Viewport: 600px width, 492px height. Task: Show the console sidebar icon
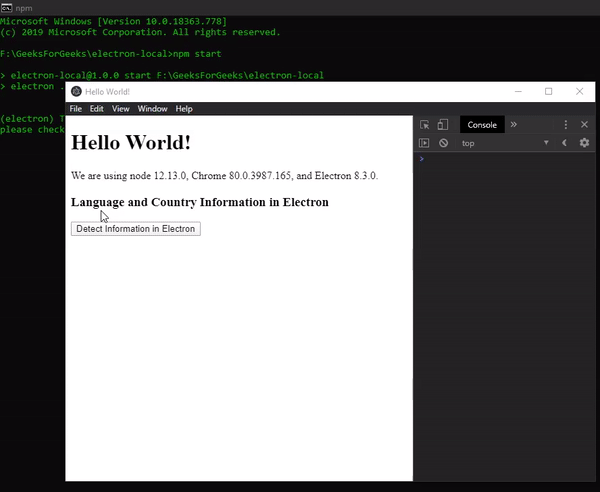coord(424,143)
